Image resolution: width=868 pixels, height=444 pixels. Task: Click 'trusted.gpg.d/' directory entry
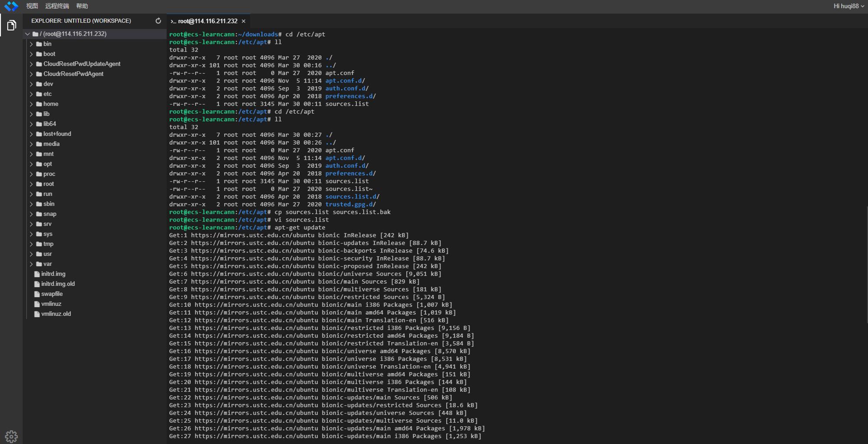coord(351,204)
